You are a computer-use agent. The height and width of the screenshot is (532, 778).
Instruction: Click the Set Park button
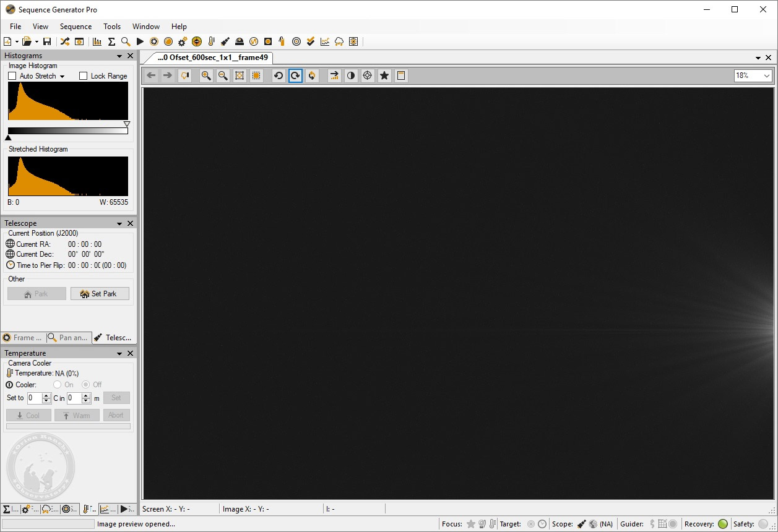tap(100, 294)
